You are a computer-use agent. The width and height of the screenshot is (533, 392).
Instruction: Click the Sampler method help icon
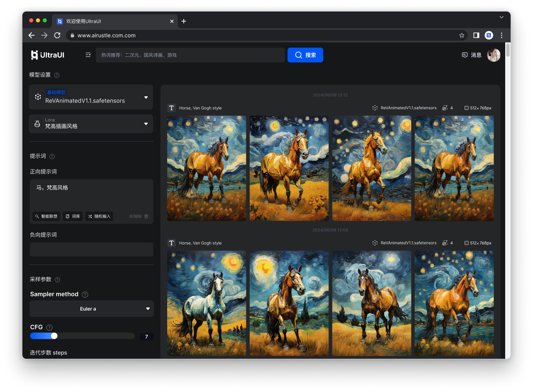point(85,295)
